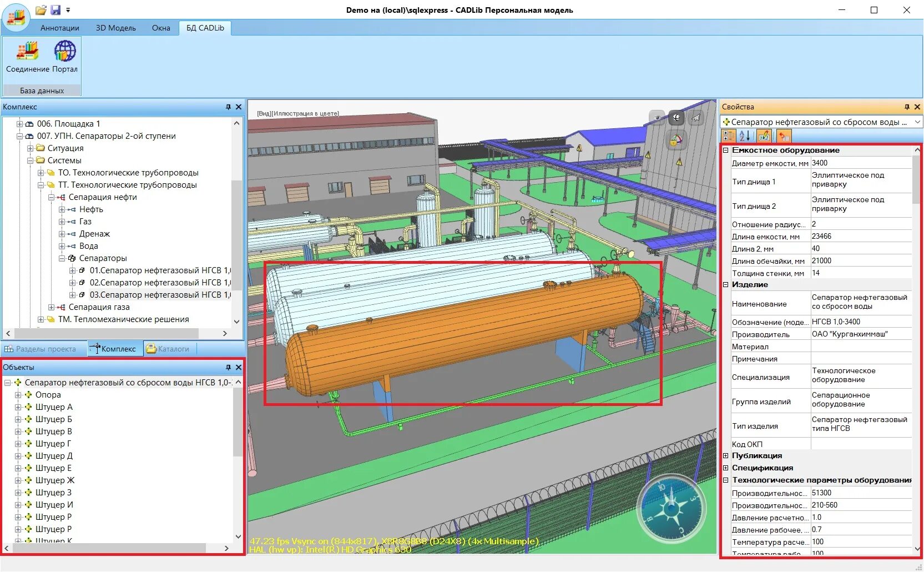This screenshot has width=924, height=572.
Task: Click the Толщина стенки value 14
Action: [x=861, y=273]
